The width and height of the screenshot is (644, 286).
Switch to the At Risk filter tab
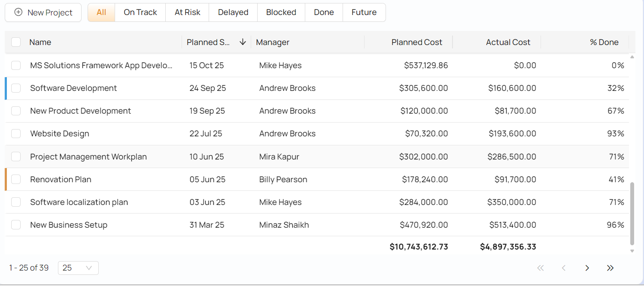tap(187, 12)
